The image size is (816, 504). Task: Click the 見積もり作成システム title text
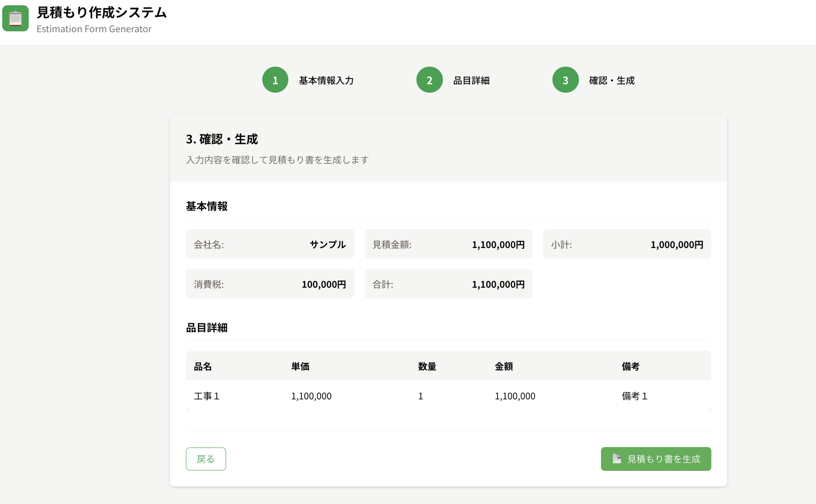tap(101, 13)
